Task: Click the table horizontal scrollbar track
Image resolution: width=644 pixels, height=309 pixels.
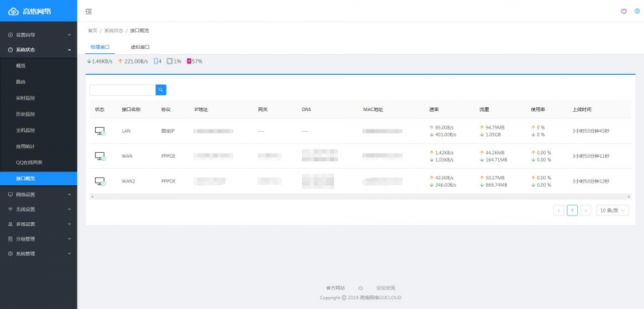Action: (360, 197)
